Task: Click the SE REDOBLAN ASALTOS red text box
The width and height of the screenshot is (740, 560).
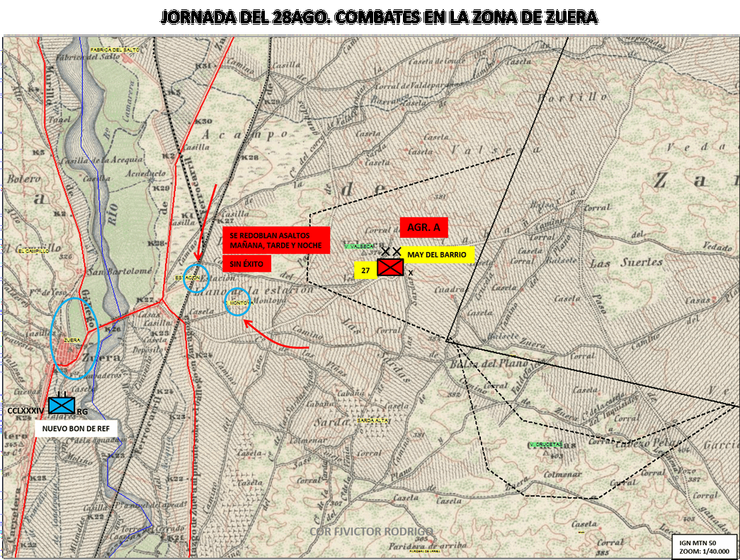Action: click(276, 241)
